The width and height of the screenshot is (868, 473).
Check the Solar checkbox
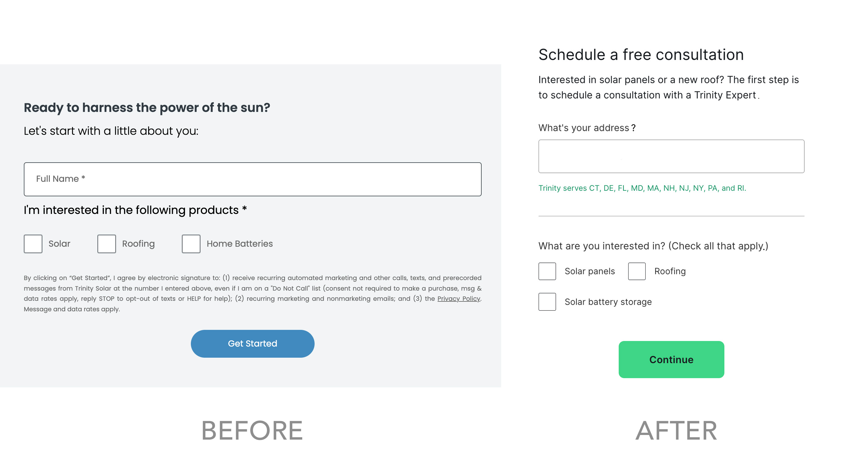pos(33,244)
